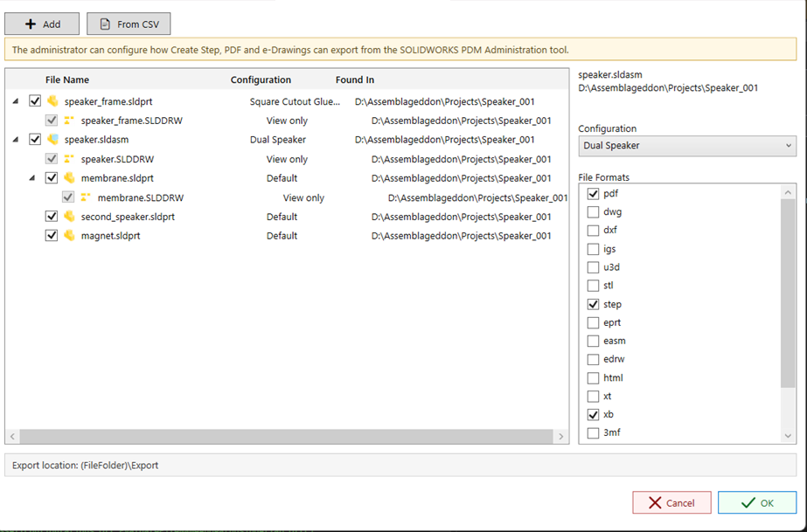This screenshot has width=807, height=532.
Task: Enable the edrw file format
Action: [x=593, y=359]
